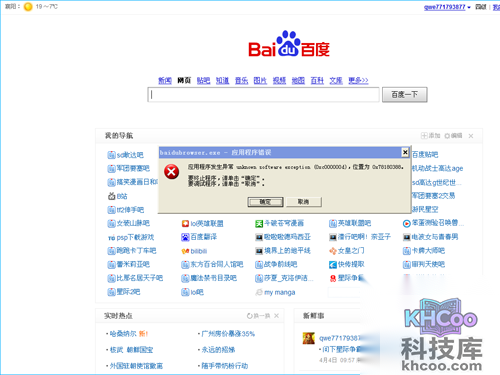Open the tf2伸手吧 icon
500x375 pixels.
point(111,210)
